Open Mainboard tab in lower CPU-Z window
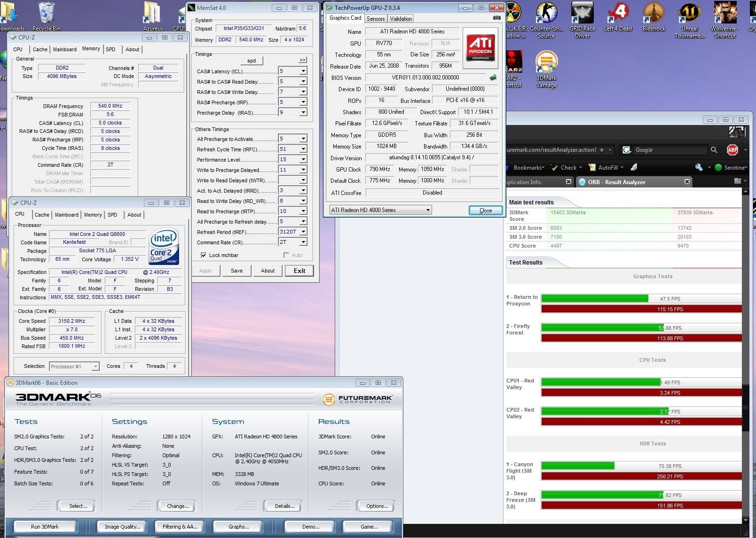Screen dimensions: 756x538 (67, 215)
